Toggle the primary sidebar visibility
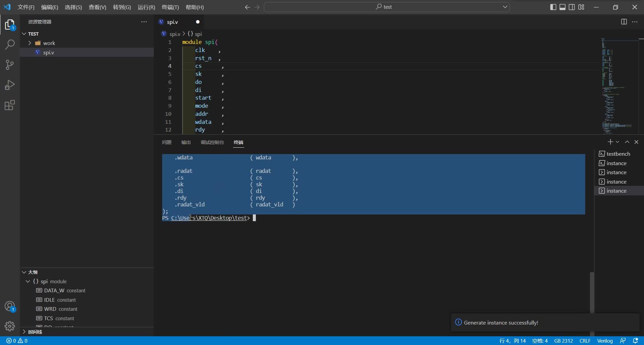This screenshot has width=644, height=345. (552, 7)
